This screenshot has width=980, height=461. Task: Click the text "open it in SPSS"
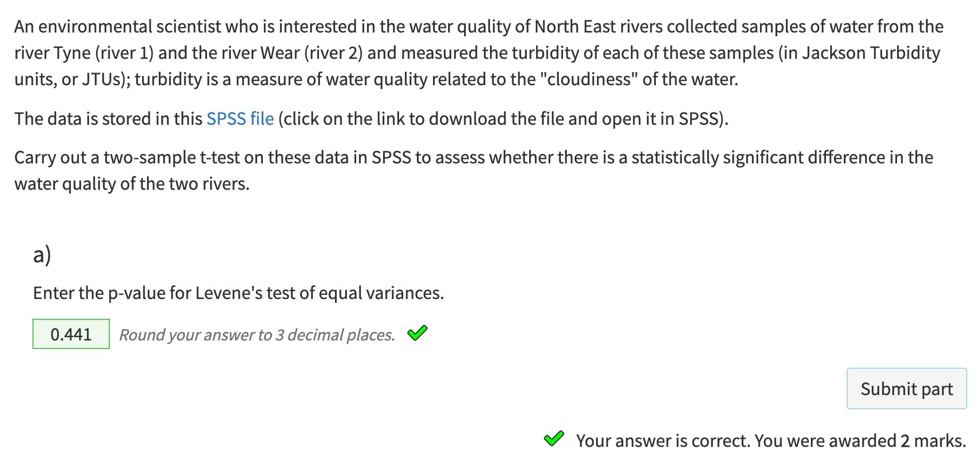660,119
